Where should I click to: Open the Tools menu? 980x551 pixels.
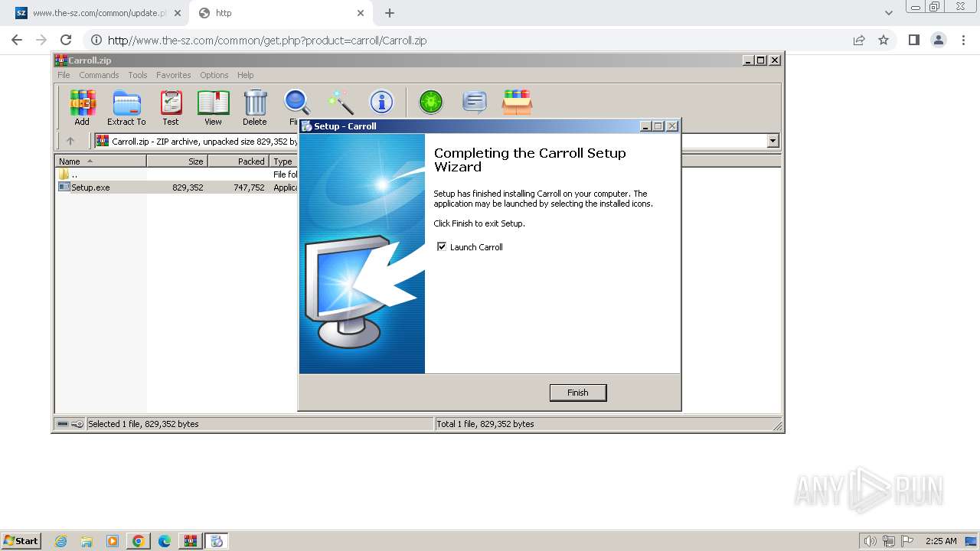138,75
